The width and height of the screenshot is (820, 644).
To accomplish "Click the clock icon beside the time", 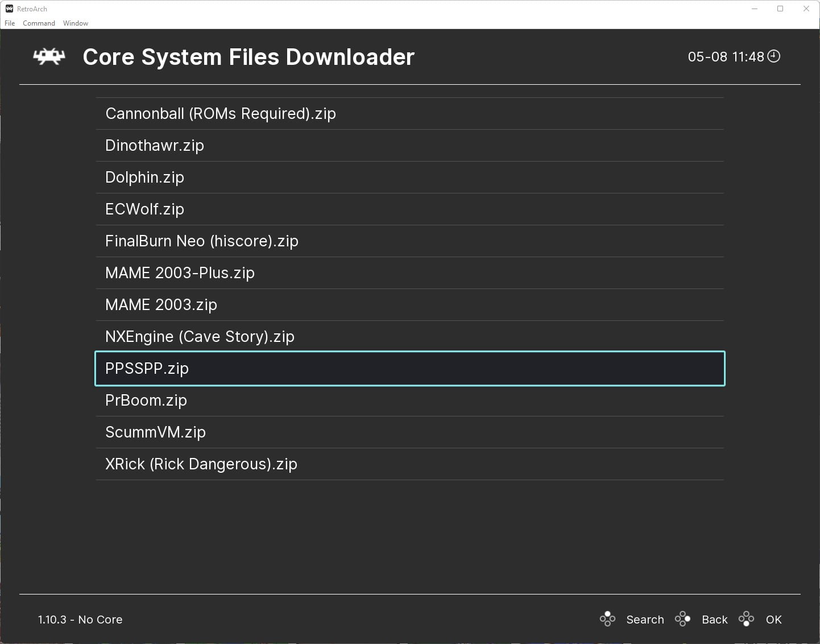I will [773, 56].
